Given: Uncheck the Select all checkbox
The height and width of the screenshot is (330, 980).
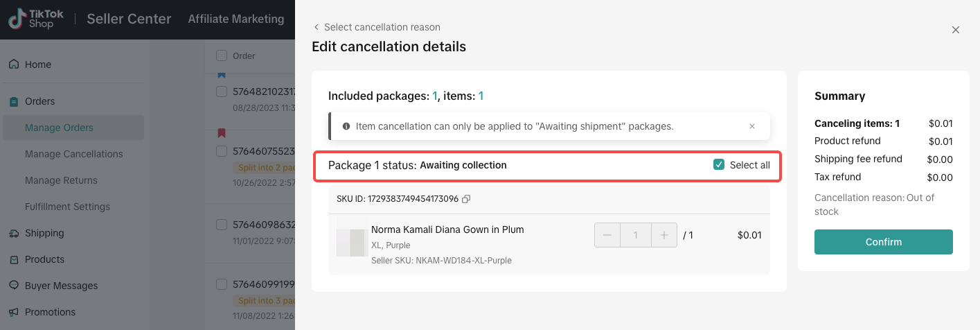Looking at the screenshot, I should pyautogui.click(x=718, y=165).
